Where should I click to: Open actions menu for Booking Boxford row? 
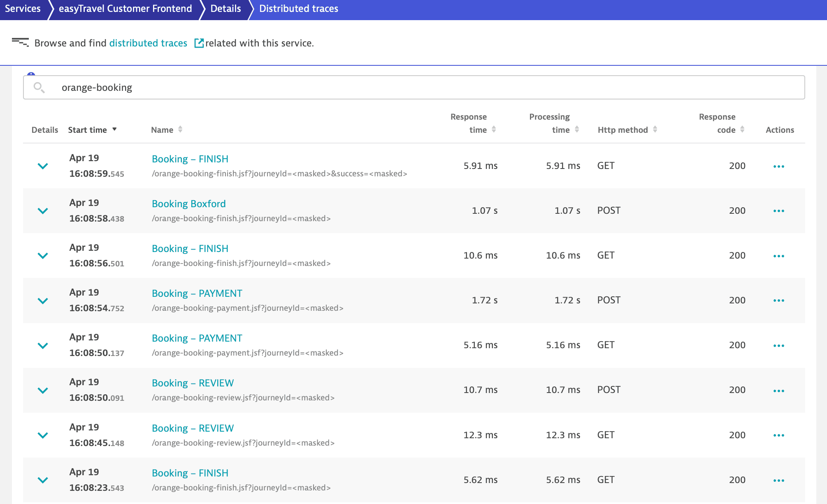pyautogui.click(x=778, y=211)
